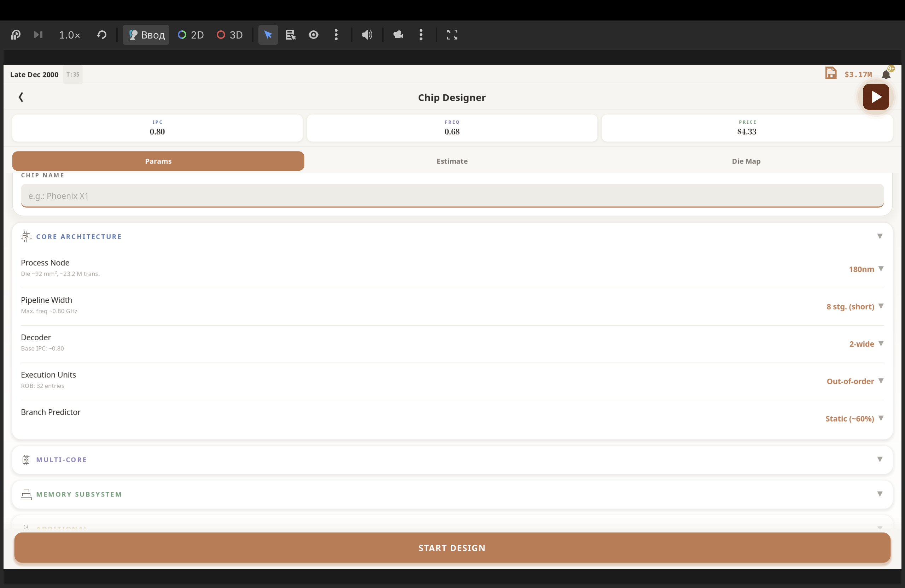Click the speaker audio icon
The width and height of the screenshot is (905, 588).
click(367, 35)
